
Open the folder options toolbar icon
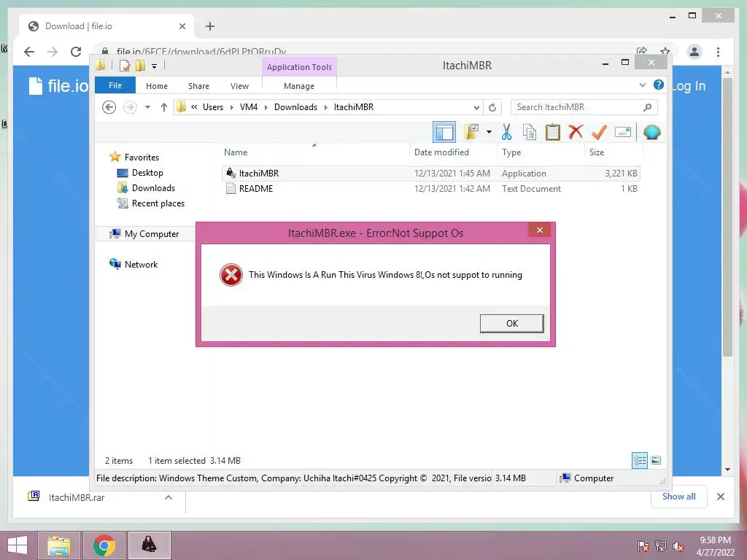point(472,132)
